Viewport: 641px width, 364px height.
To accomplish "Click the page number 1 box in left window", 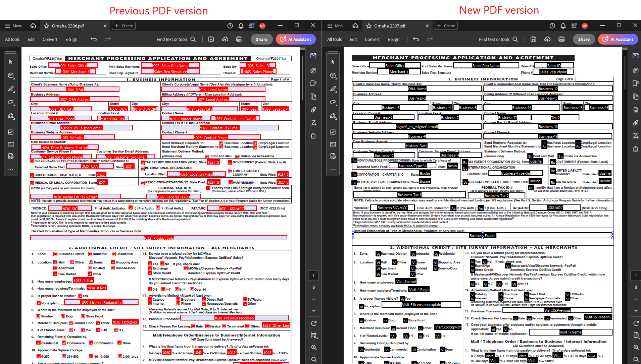I will [x=313, y=276].
